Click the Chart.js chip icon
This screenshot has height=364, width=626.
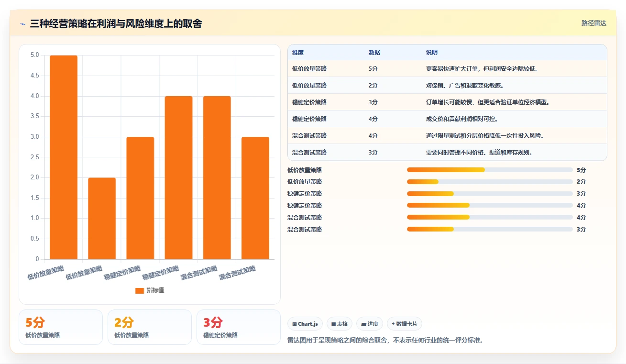pyautogui.click(x=295, y=324)
